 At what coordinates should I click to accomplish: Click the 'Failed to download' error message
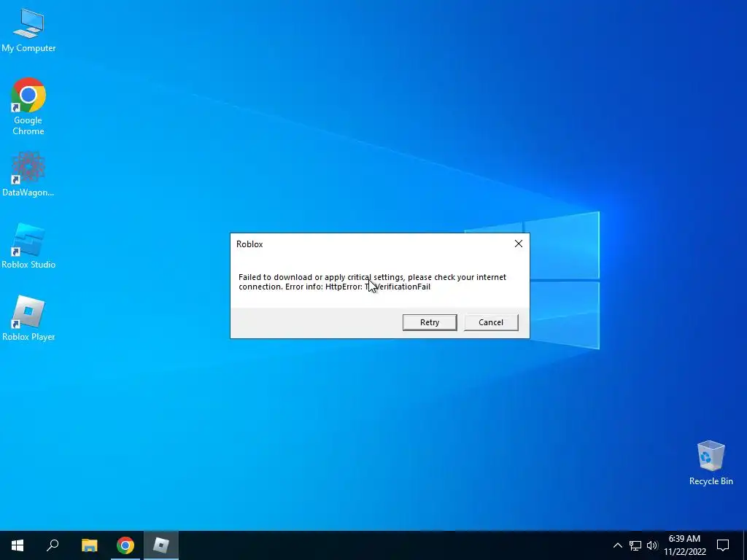click(372, 282)
